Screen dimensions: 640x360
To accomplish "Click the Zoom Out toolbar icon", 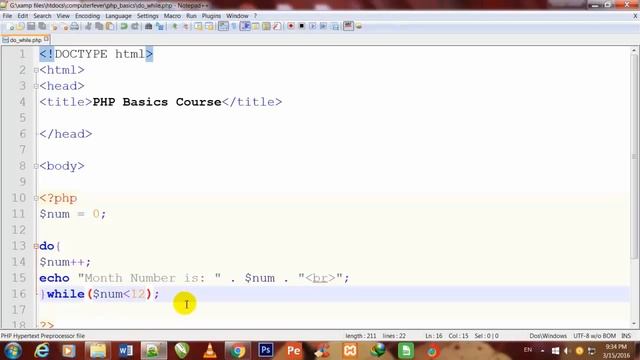I will click(x=186, y=27).
